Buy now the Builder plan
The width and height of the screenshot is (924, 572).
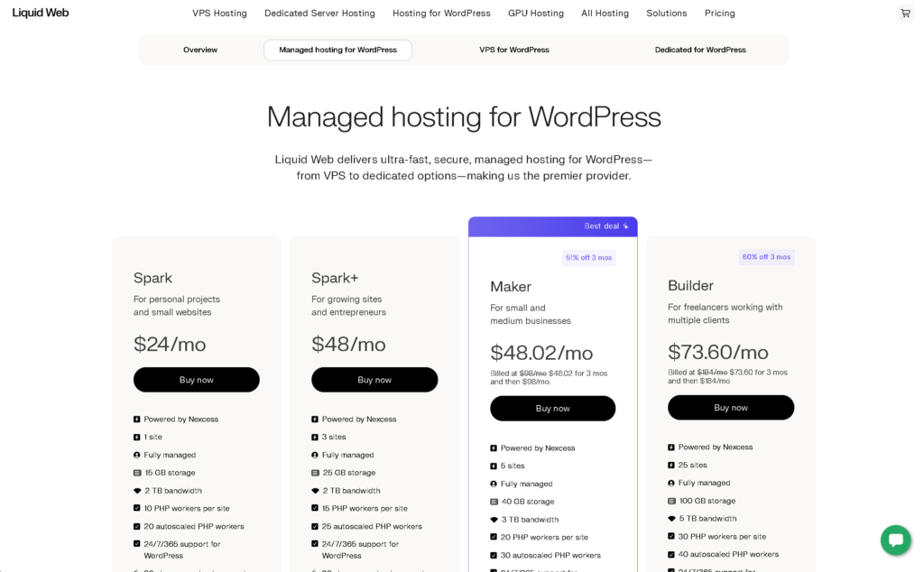click(731, 408)
